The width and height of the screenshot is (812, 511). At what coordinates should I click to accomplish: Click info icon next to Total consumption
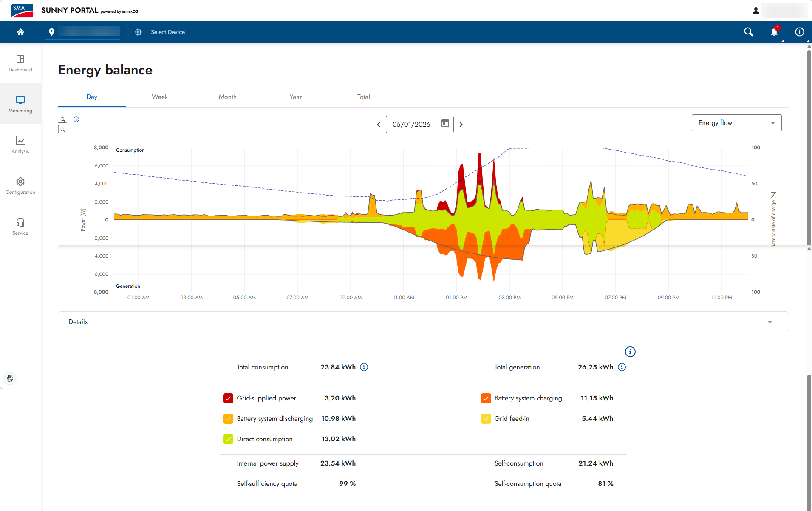[364, 367]
